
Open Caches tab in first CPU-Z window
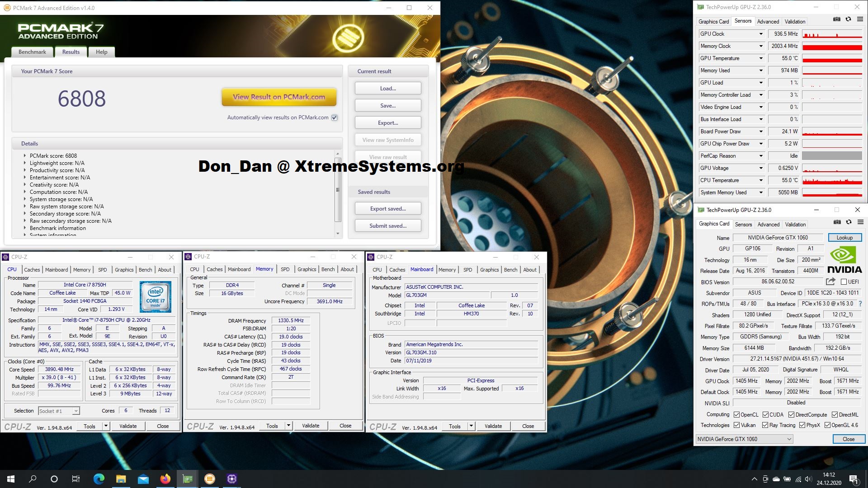pos(32,270)
